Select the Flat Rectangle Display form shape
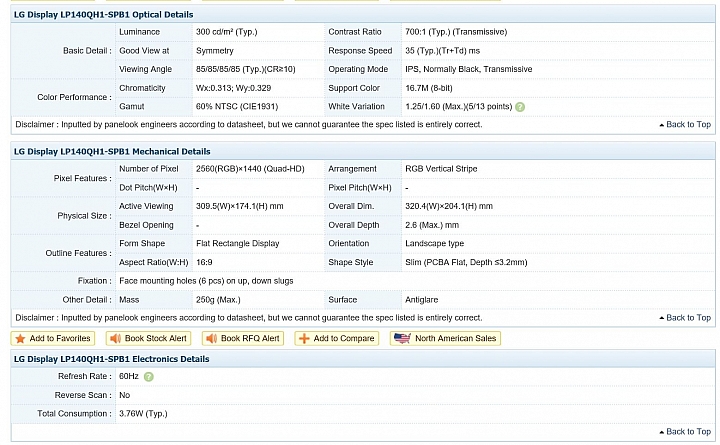Screen dimensions: 720x445 [237, 244]
